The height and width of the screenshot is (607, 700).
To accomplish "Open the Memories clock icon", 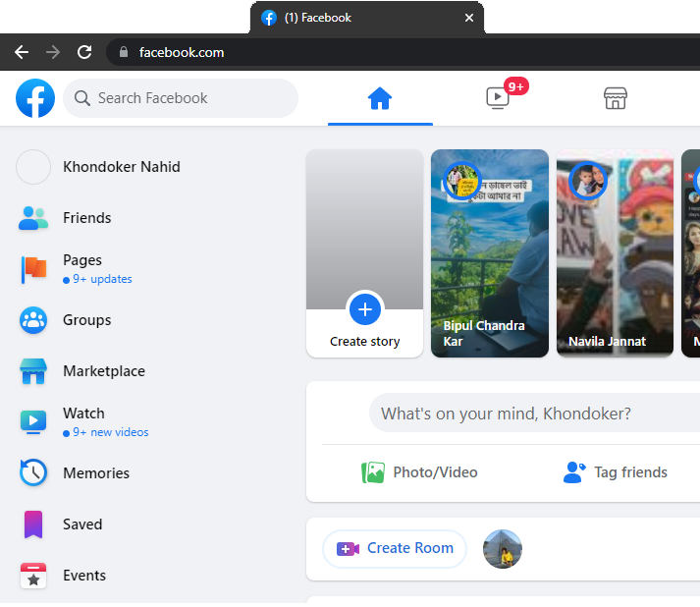I will click(x=33, y=473).
